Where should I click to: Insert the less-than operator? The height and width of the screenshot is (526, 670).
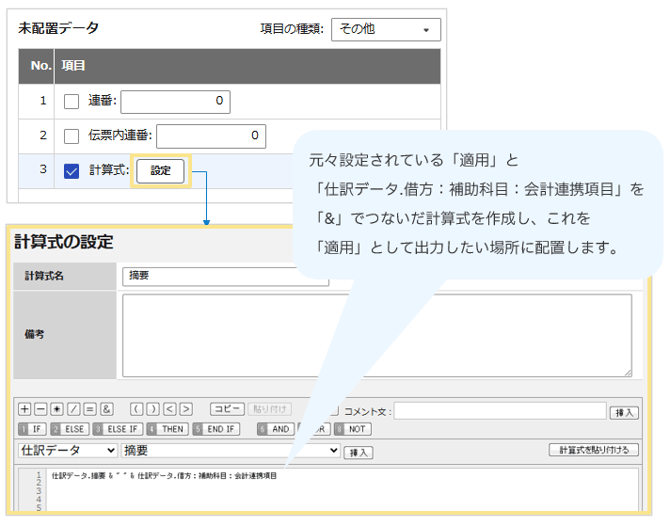[x=170, y=409]
